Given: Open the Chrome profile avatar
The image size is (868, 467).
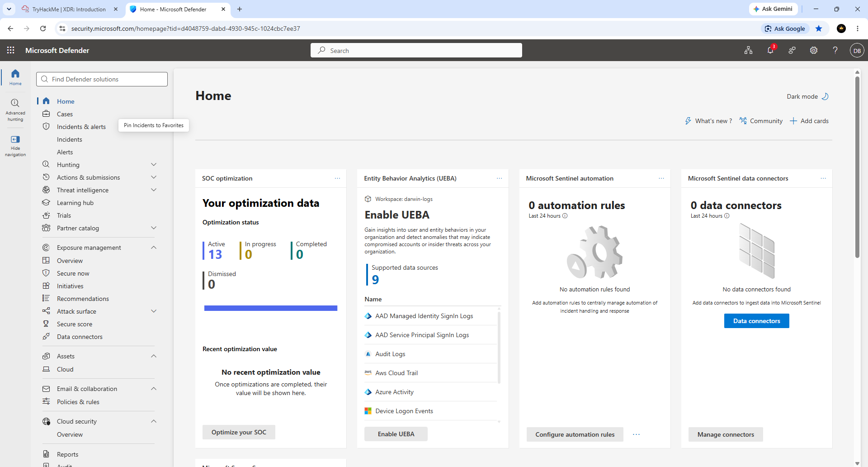Looking at the screenshot, I should (841, 29).
